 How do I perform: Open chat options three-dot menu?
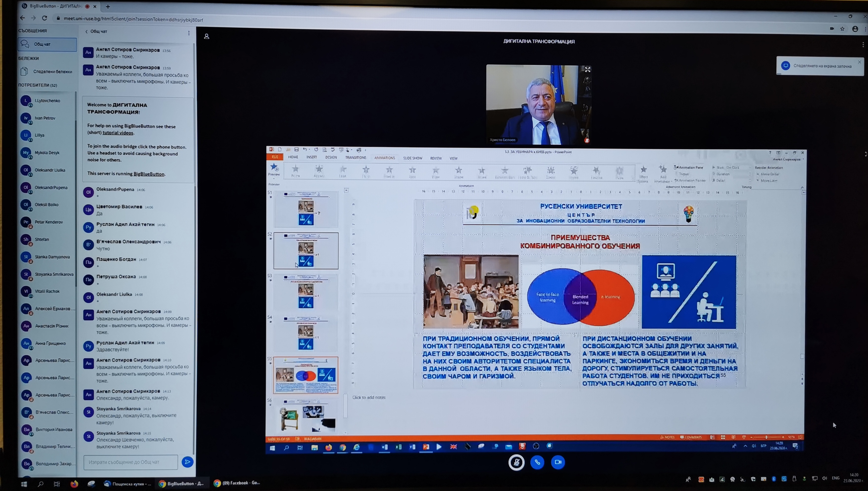pyautogui.click(x=189, y=33)
